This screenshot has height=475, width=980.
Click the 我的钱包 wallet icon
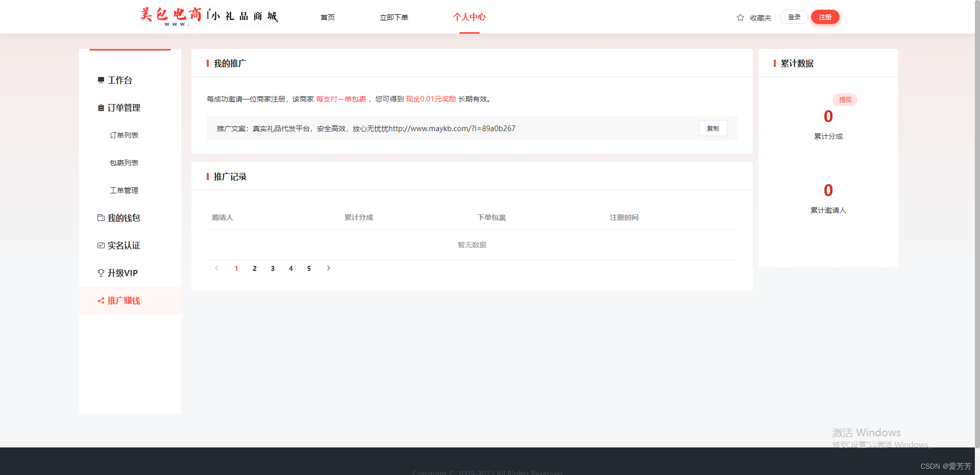coord(101,218)
